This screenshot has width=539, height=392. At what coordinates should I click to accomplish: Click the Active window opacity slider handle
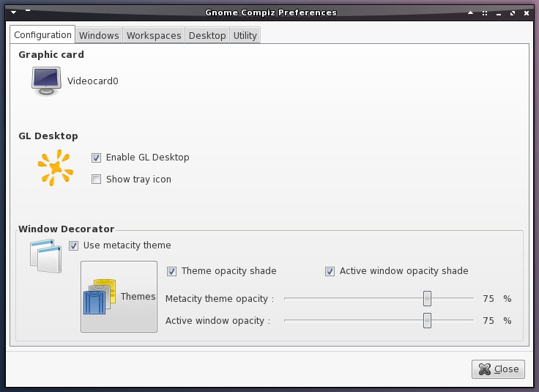[427, 320]
